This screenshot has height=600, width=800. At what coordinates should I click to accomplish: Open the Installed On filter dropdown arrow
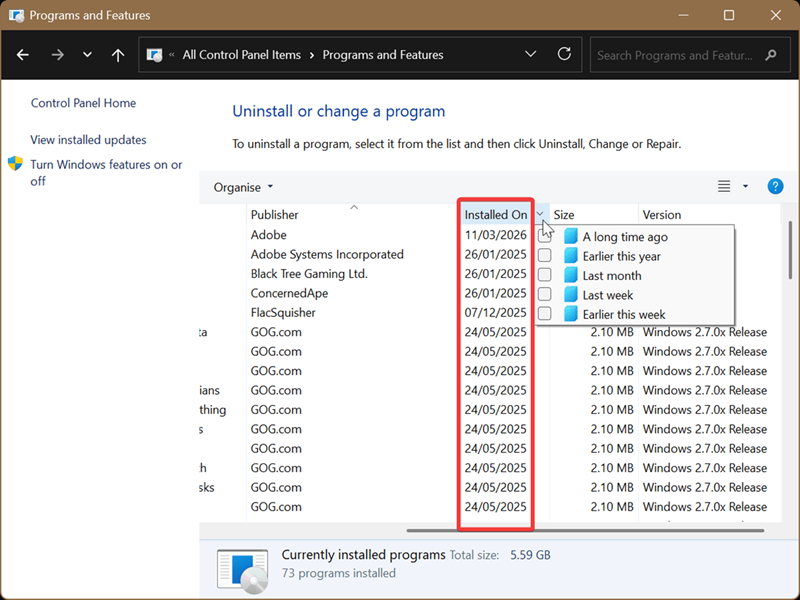(x=540, y=215)
